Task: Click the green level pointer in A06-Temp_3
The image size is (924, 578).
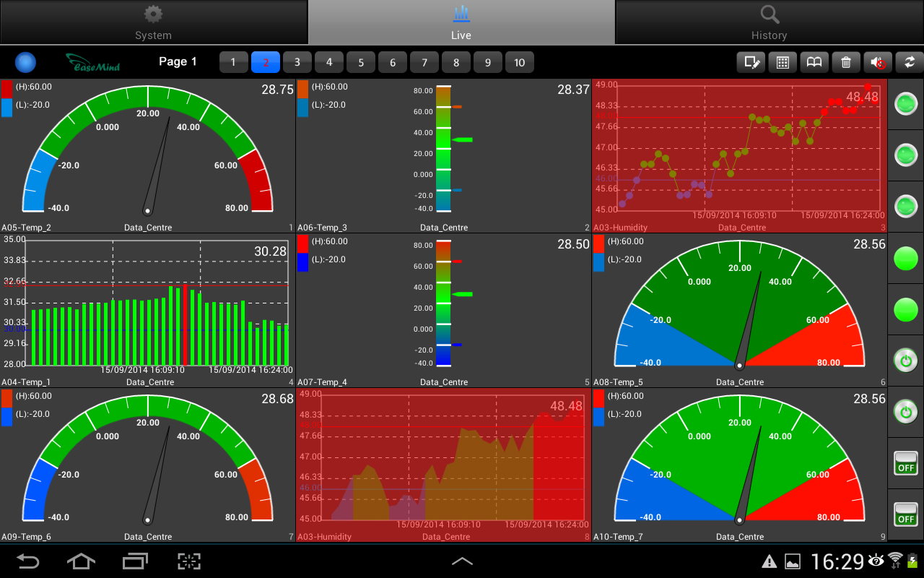Action: coord(462,139)
